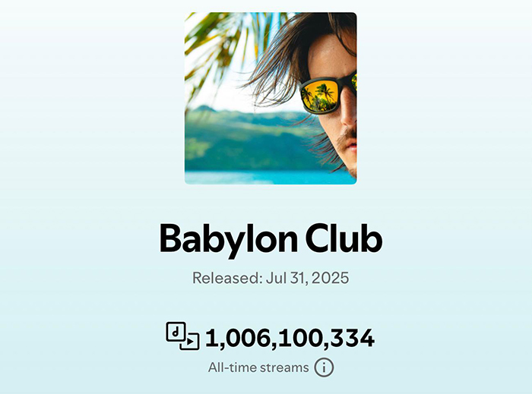The width and height of the screenshot is (532, 394).
Task: Click the info icon beside All-time streams
Action: (324, 367)
